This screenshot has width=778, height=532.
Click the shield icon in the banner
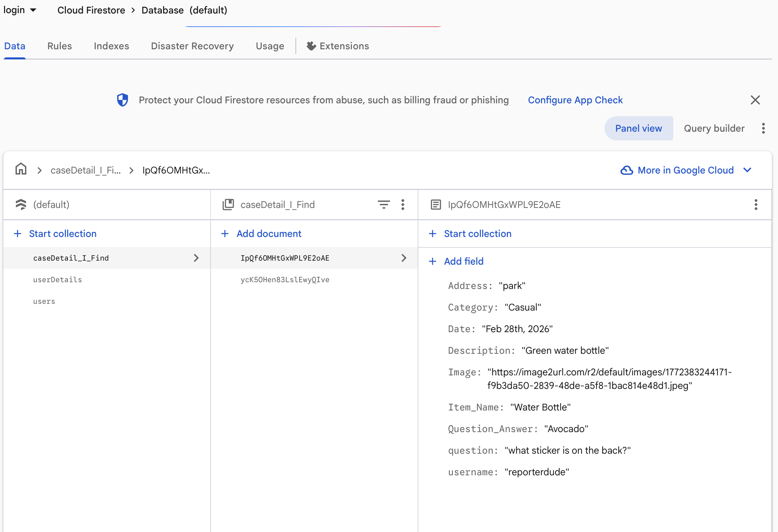(123, 100)
